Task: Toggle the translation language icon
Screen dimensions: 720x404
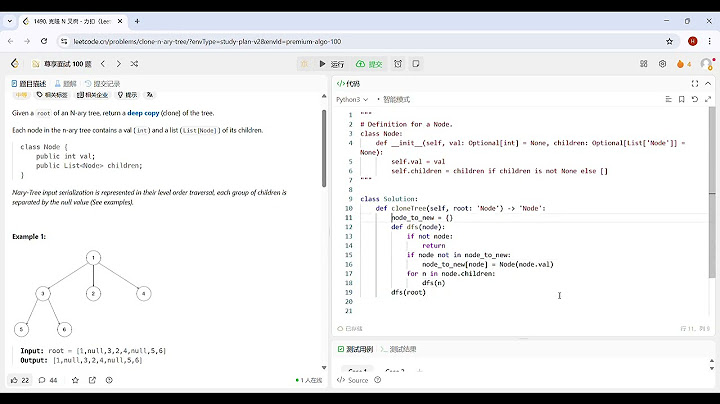Action: [150, 95]
